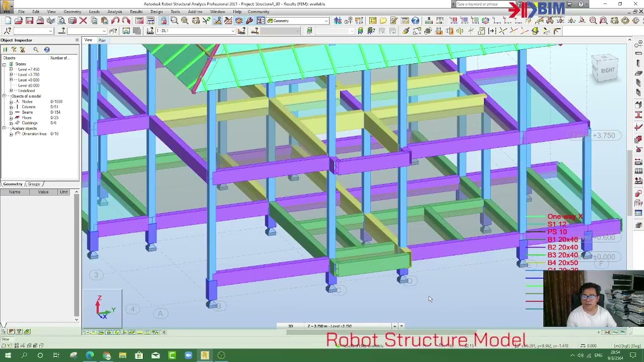Expand the Columns tree item

(x=11, y=107)
